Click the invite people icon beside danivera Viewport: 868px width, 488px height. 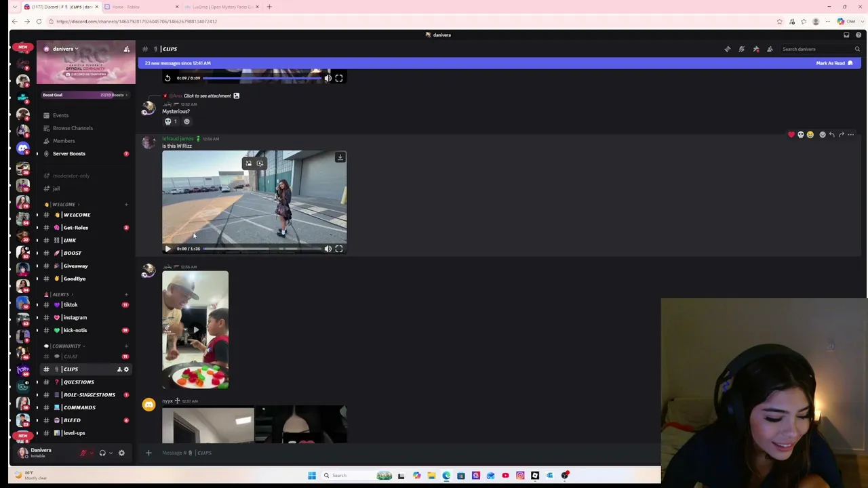pyautogui.click(x=127, y=49)
